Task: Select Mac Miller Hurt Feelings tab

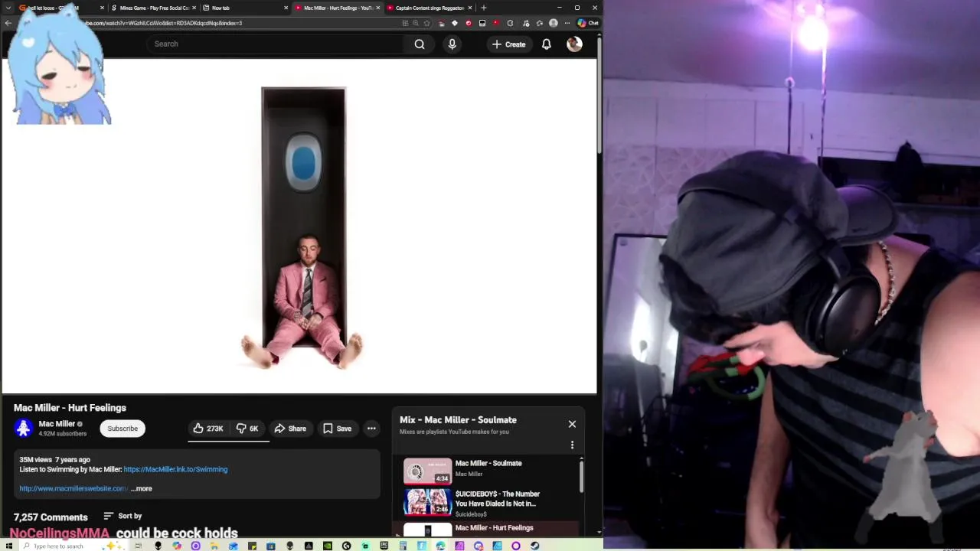Action: 338,8
